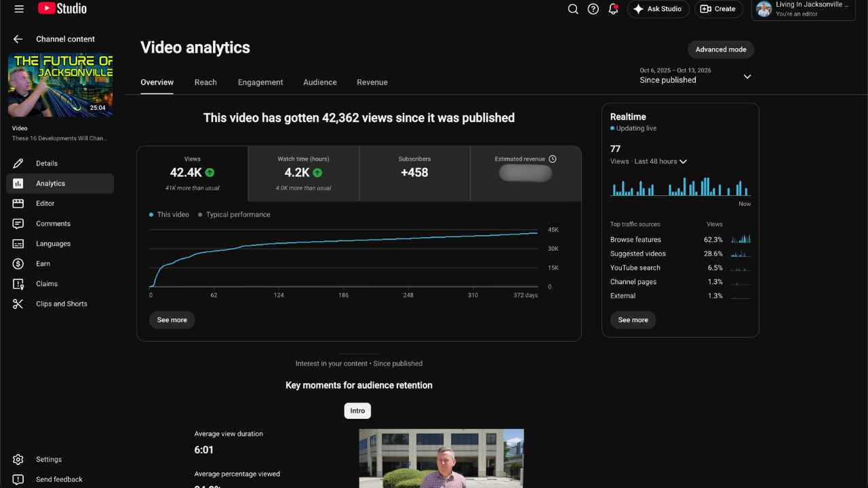The height and width of the screenshot is (488, 868).
Task: Select the Views 42.4K metric card
Action: (193, 174)
